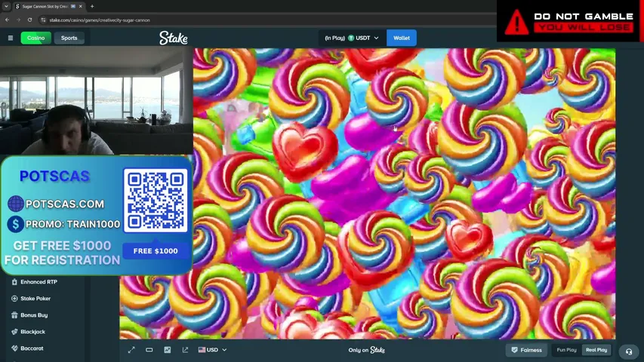Click the Only on Stake label

[366, 350]
